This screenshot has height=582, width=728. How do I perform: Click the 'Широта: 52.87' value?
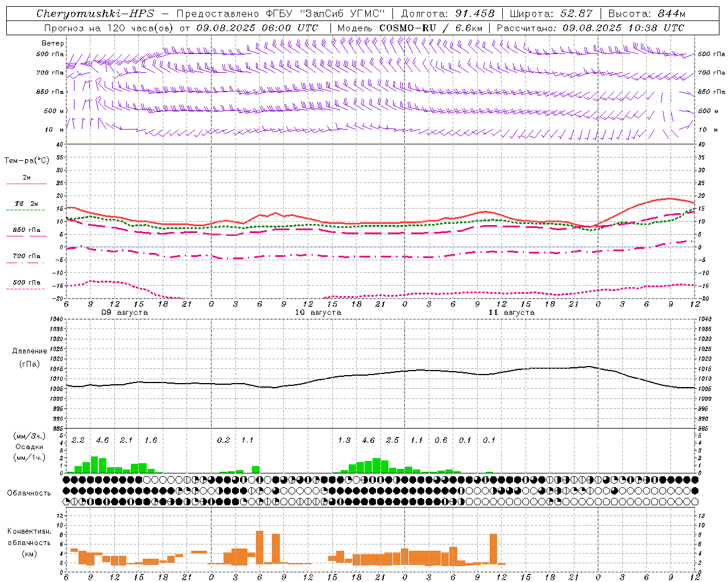pos(551,14)
